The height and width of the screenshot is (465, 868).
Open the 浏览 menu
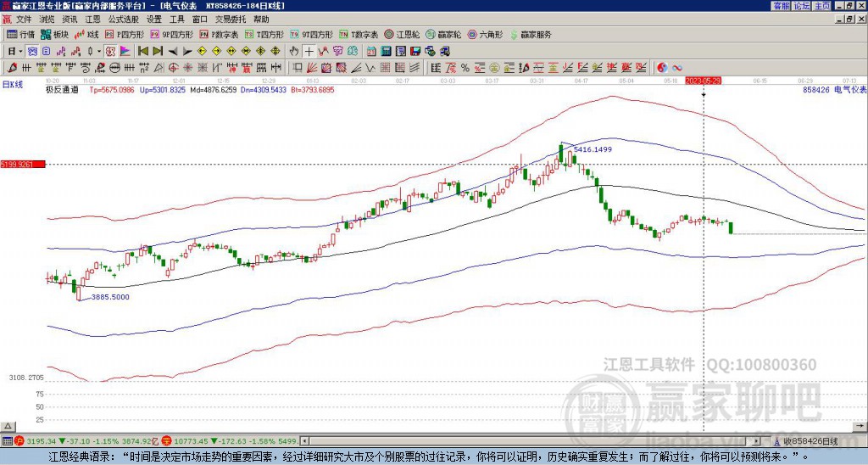47,20
